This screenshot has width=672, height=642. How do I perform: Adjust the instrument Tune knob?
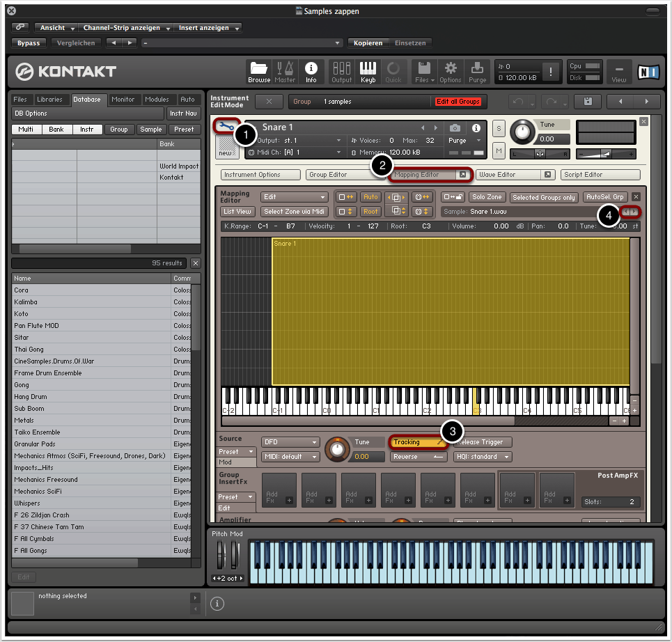click(x=522, y=131)
